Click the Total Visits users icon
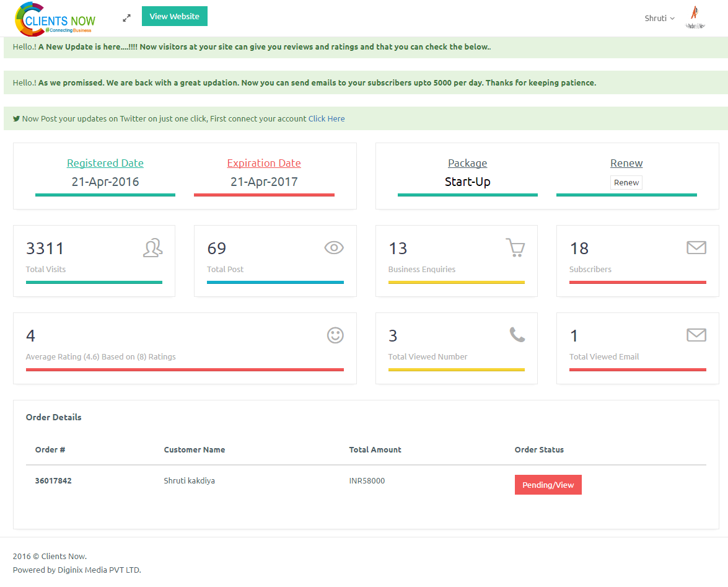 (x=153, y=248)
